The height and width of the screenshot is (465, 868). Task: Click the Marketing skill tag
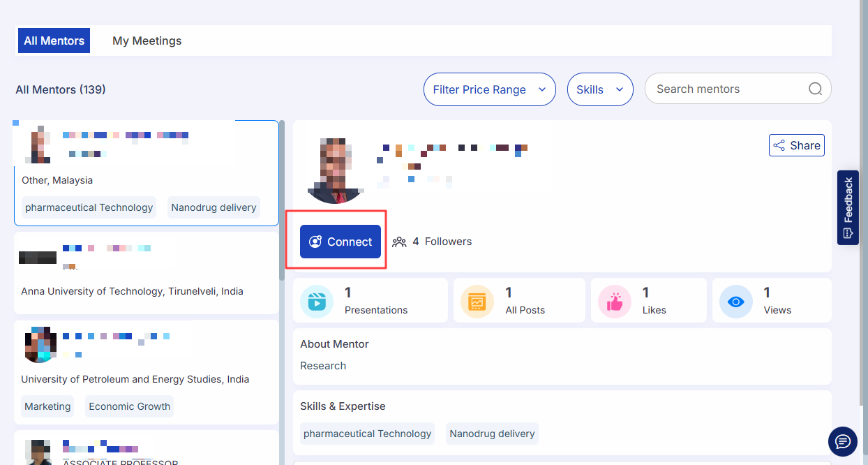[x=47, y=406]
